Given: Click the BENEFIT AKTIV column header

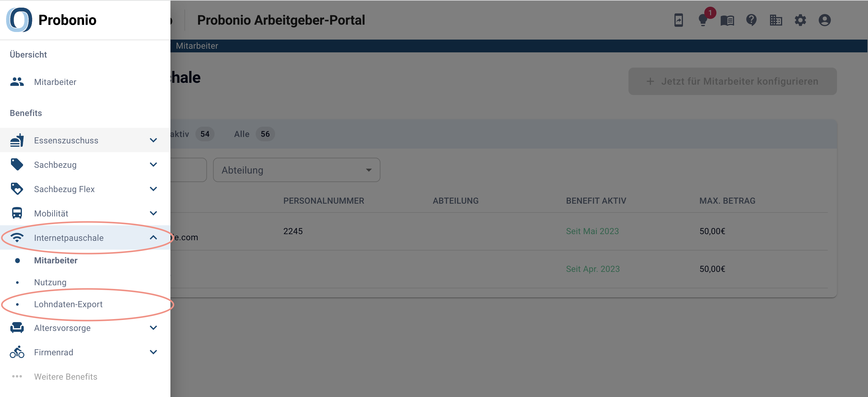Looking at the screenshot, I should tap(596, 201).
